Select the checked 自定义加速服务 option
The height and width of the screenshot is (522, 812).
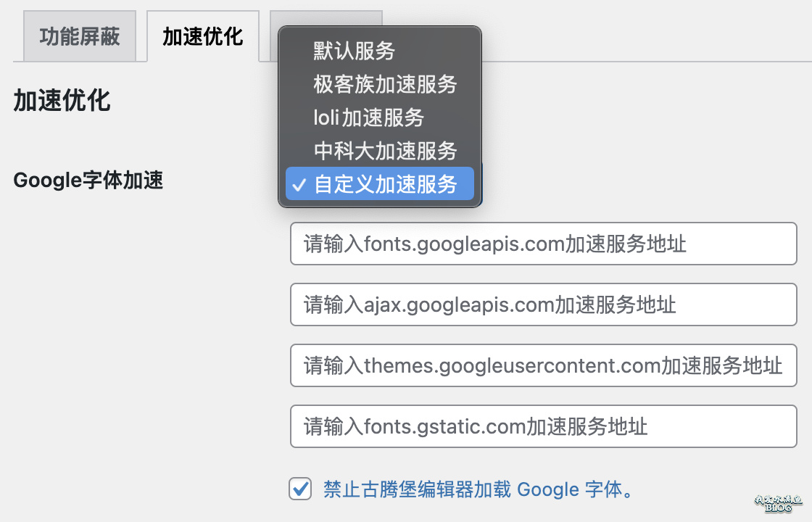tap(380, 183)
